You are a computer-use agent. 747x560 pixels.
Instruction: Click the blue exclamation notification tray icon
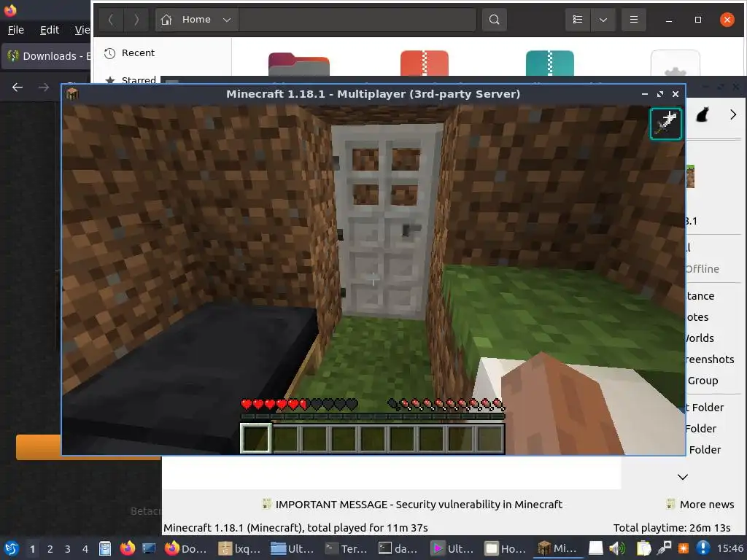click(x=703, y=548)
